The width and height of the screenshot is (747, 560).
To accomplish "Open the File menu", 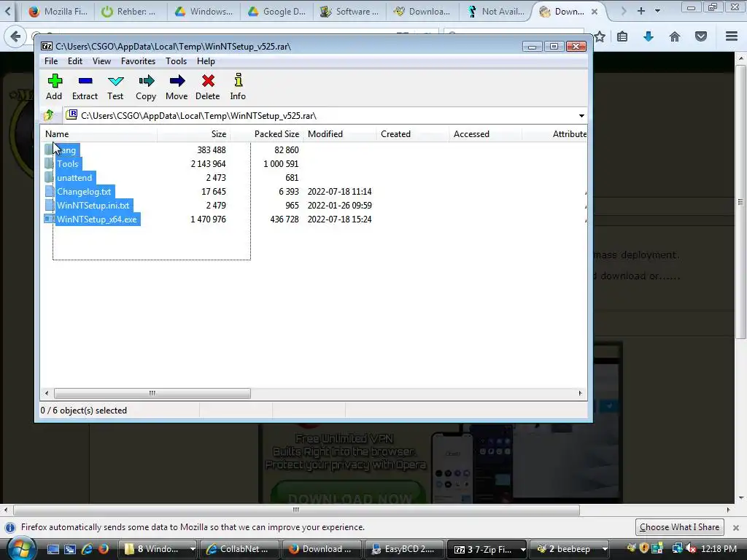I will 51,61.
